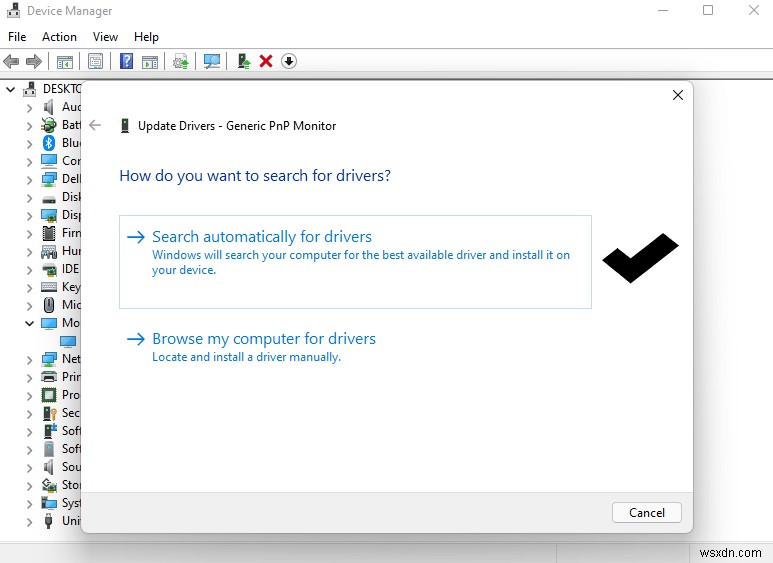Expand the Computer category chevron
Screen dimensions: 773x563
coord(30,162)
